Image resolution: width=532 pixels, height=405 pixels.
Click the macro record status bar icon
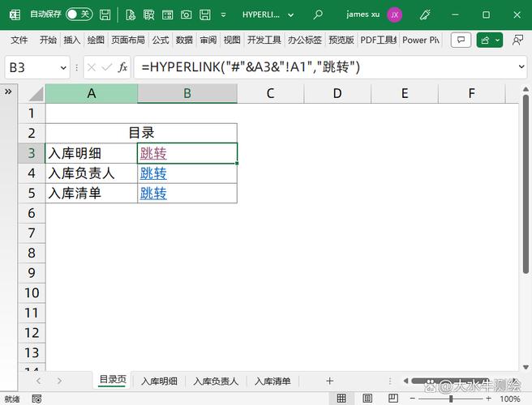click(36, 399)
